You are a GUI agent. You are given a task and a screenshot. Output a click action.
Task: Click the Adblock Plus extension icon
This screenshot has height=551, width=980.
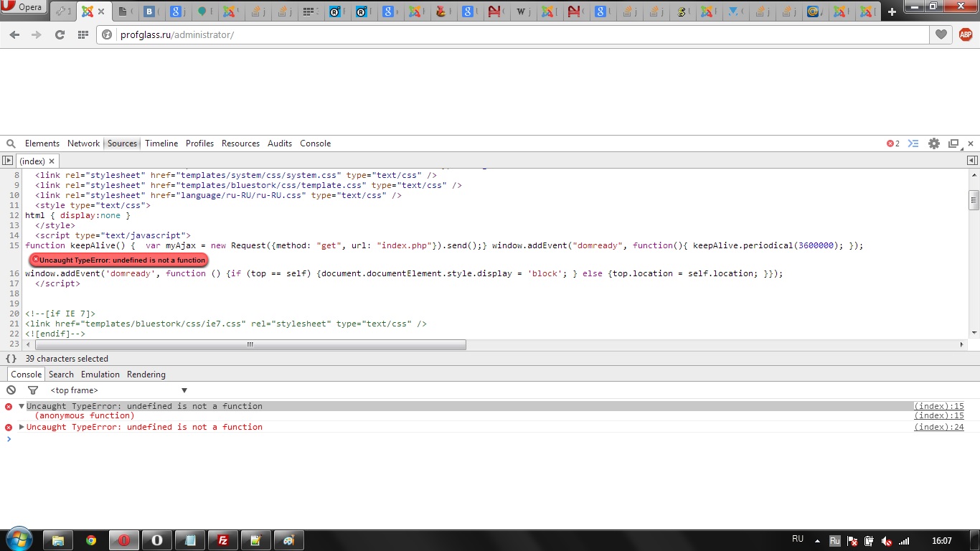point(965,34)
